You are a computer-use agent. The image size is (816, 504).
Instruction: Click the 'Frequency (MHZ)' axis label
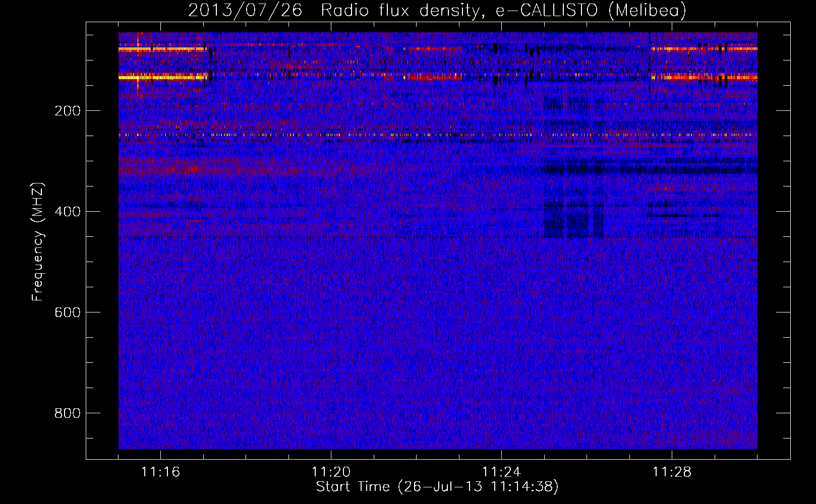(x=38, y=242)
